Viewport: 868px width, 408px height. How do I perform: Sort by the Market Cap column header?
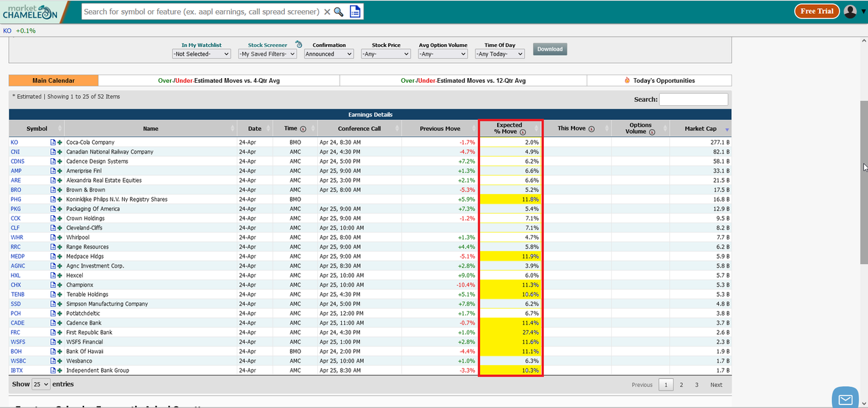[x=701, y=128]
